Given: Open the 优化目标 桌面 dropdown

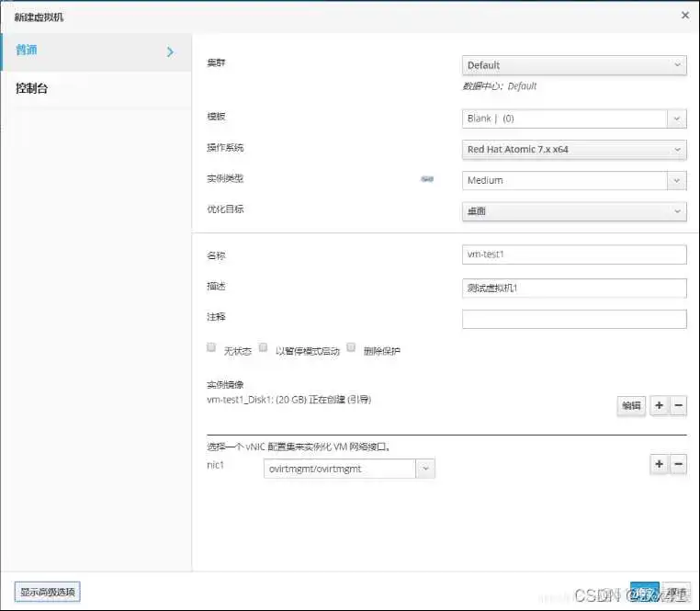Looking at the screenshot, I should (574, 211).
